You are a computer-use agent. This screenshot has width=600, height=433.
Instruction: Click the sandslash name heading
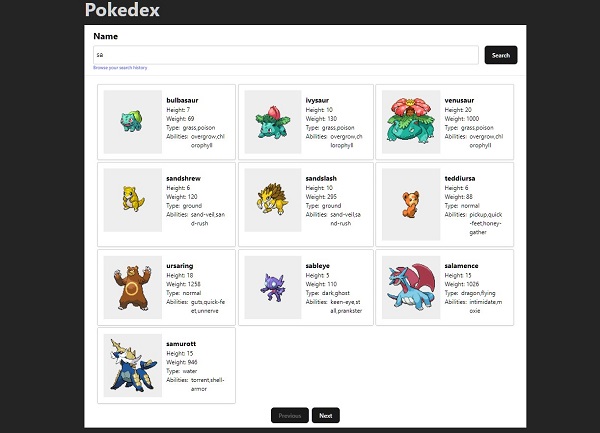321,178
